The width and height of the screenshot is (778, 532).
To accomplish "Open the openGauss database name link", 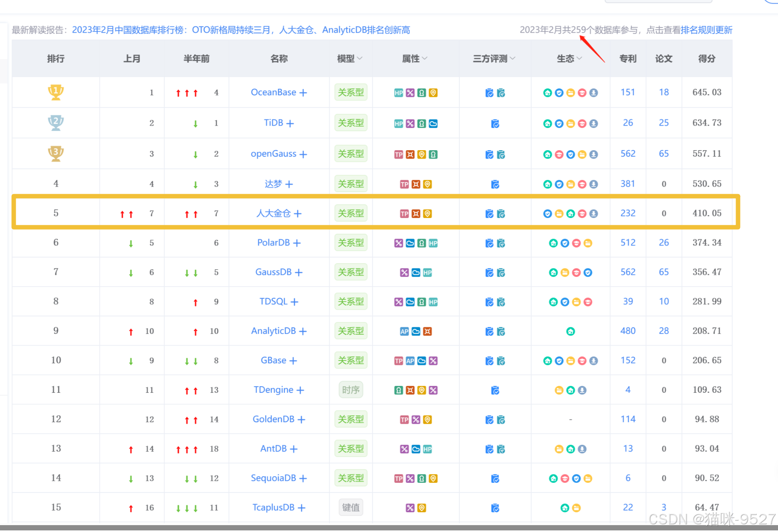I will (x=273, y=154).
